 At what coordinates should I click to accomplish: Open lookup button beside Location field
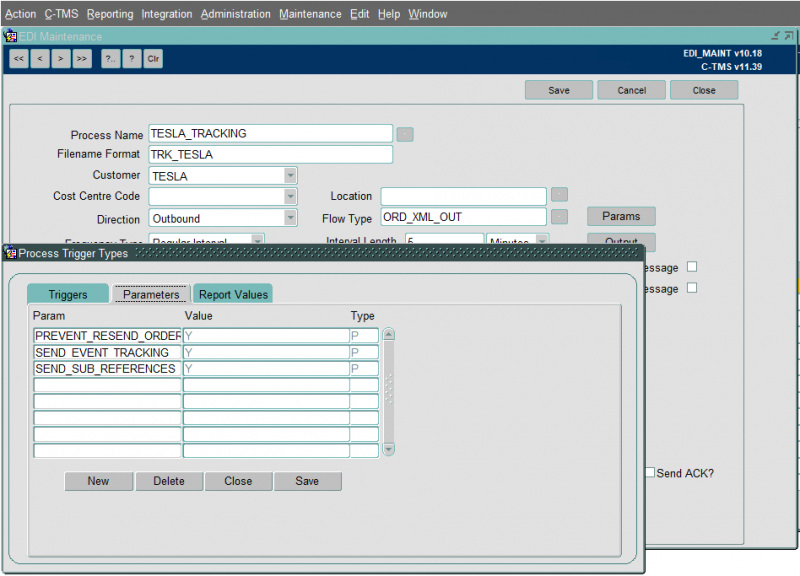tap(560, 195)
